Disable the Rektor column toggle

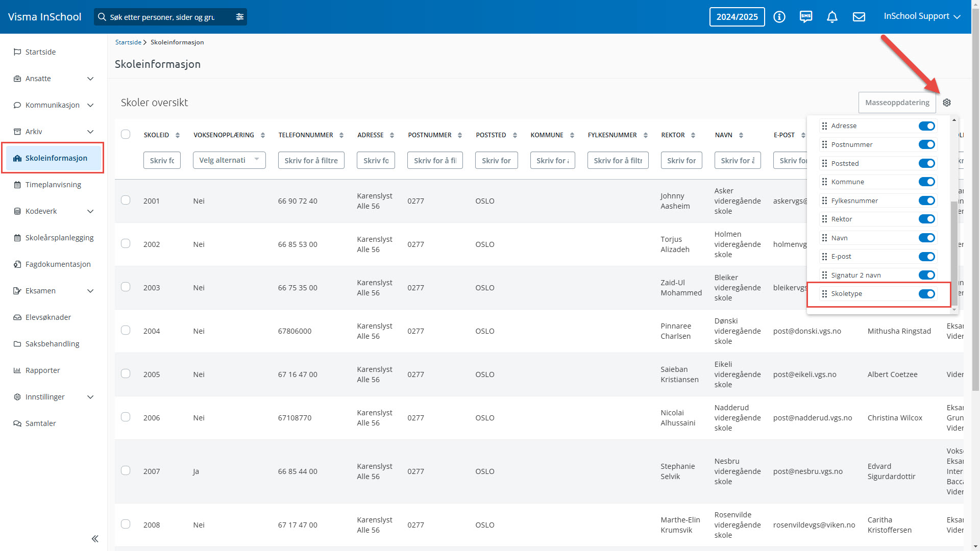pos(926,219)
